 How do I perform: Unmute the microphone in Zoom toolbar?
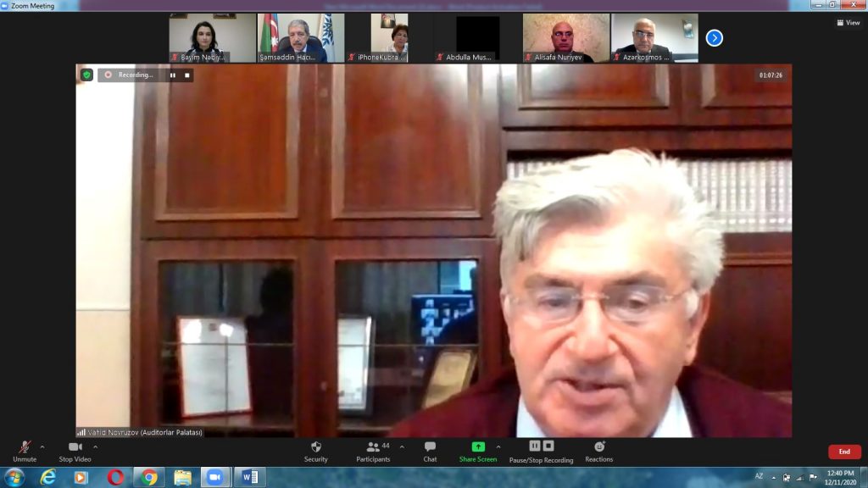point(25,449)
